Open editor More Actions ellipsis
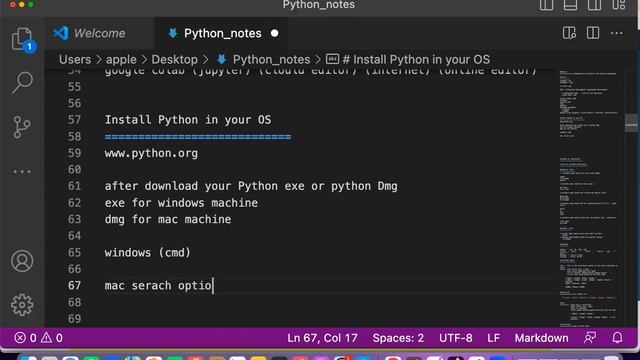 click(x=616, y=33)
